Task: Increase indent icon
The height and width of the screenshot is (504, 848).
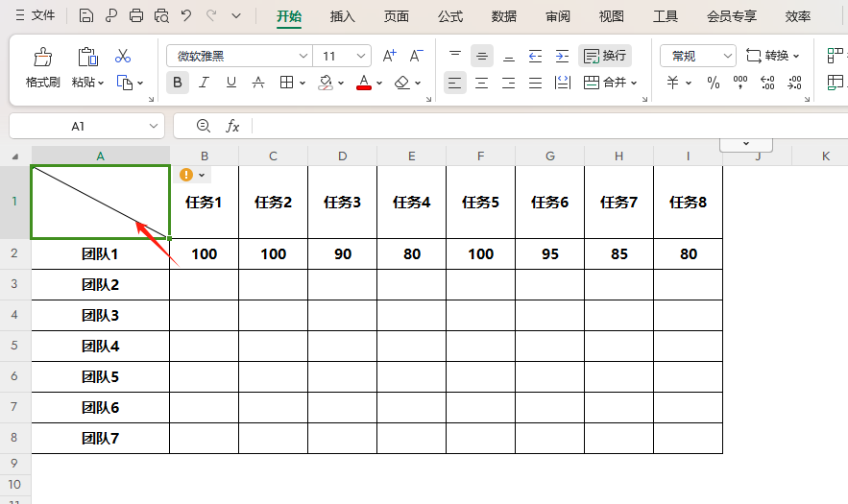Action: [x=562, y=55]
